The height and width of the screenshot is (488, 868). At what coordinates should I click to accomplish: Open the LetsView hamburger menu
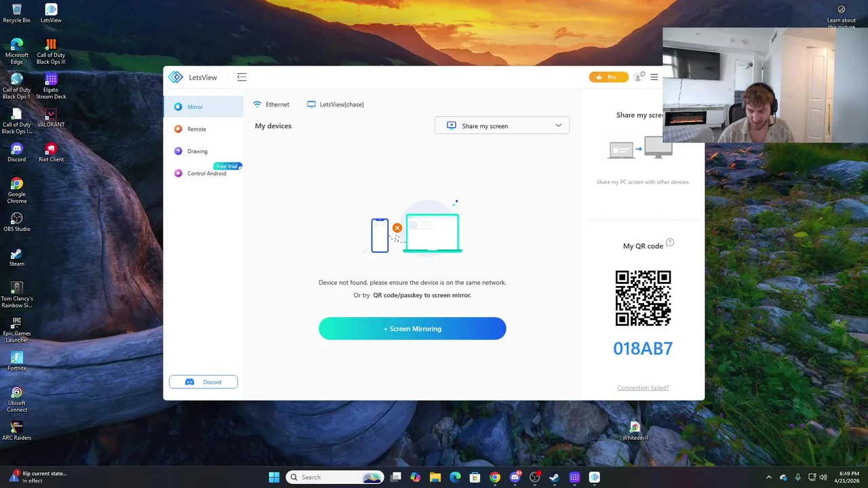click(654, 77)
